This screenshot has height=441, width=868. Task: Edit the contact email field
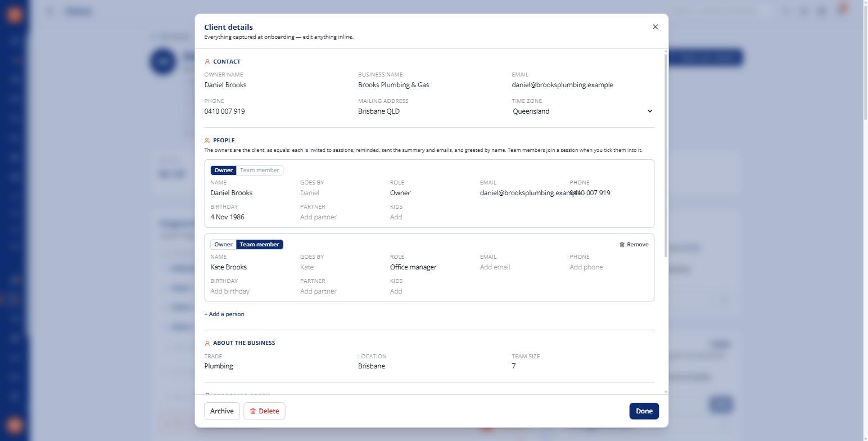(582, 85)
